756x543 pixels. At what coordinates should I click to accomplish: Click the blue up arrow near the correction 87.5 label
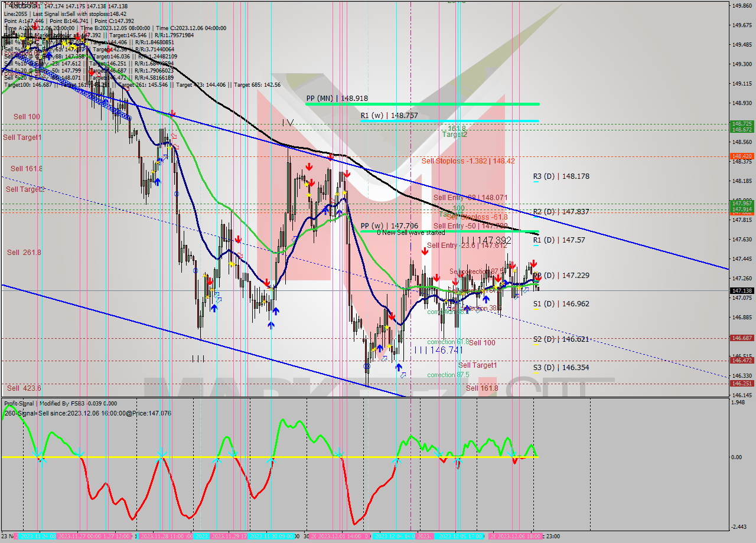tap(399, 368)
